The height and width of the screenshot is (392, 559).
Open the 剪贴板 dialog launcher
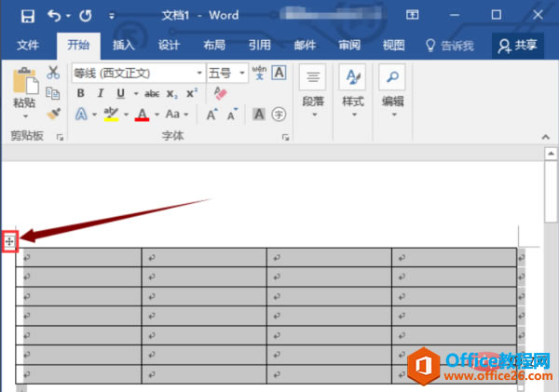pyautogui.click(x=60, y=137)
